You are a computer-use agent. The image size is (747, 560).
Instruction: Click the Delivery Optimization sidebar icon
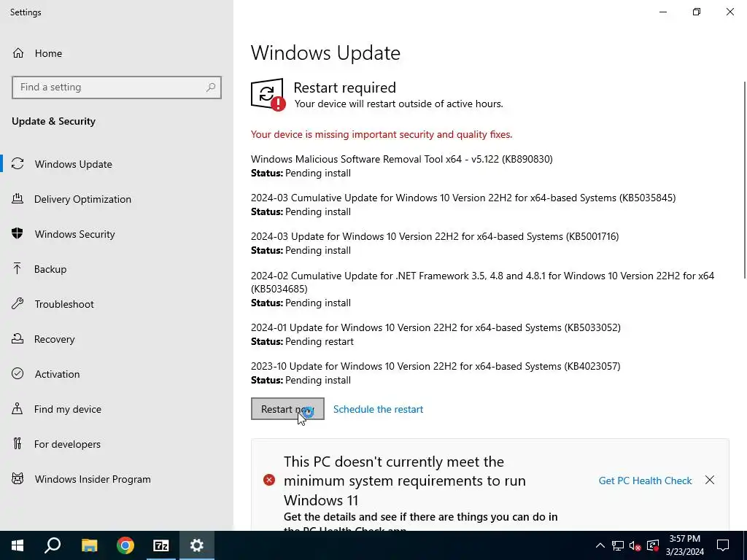tap(18, 199)
